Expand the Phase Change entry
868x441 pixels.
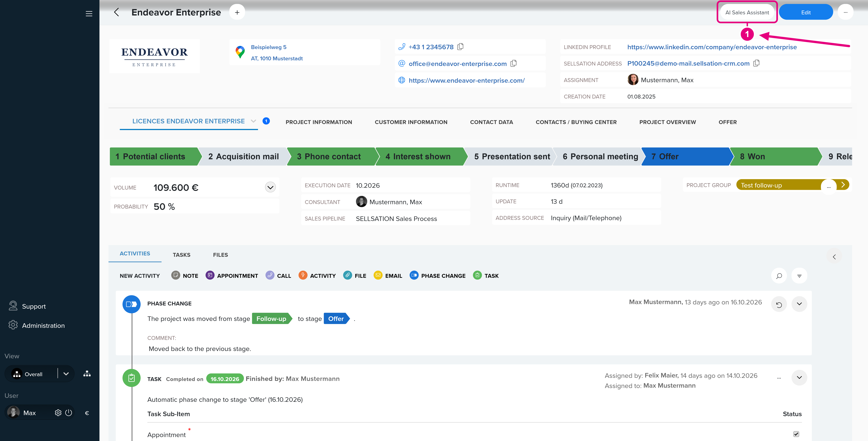[799, 304]
